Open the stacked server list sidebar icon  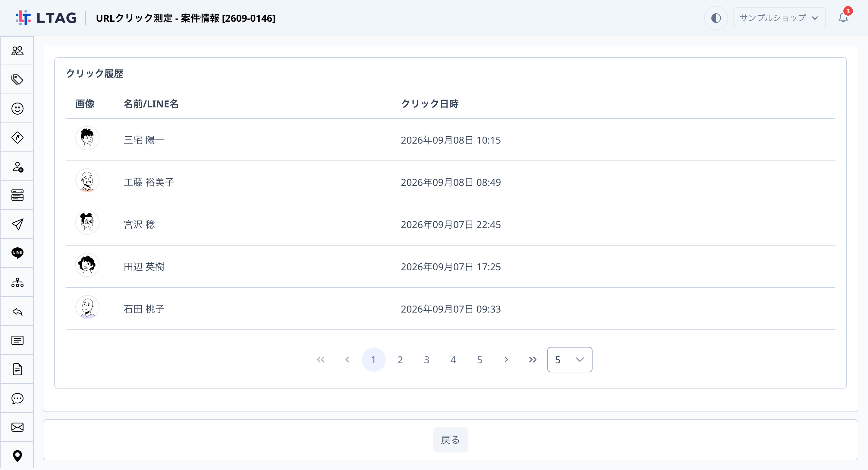(x=17, y=195)
